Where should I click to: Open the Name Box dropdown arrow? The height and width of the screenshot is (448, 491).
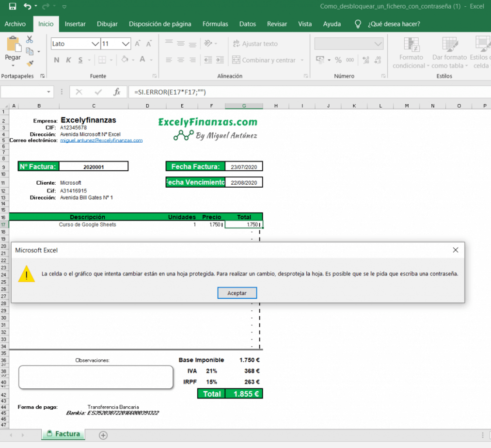click(x=48, y=92)
